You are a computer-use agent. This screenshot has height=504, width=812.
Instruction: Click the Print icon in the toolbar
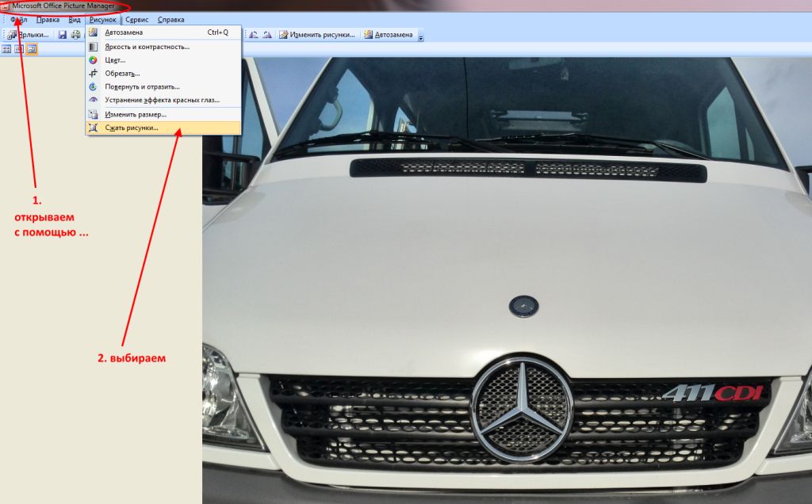75,35
